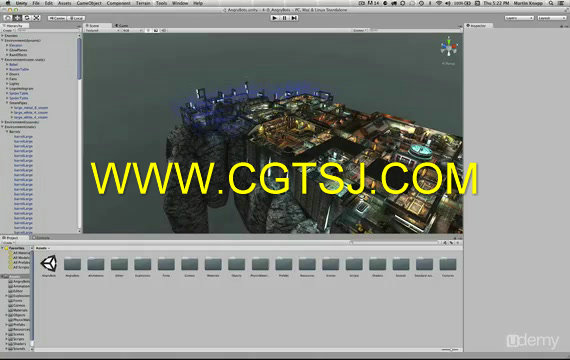Collapse Environment(dynamic) in the Hierarchy
This screenshot has height=360, width=570.
pyautogui.click(x=3, y=40)
